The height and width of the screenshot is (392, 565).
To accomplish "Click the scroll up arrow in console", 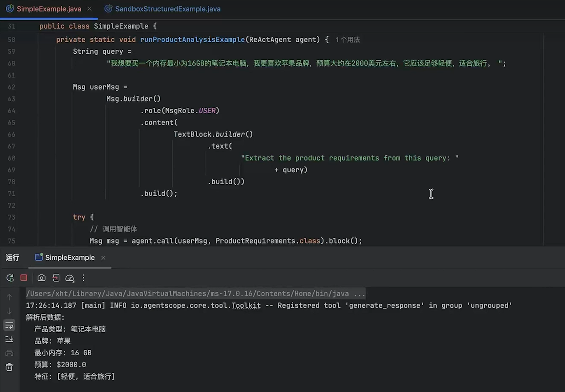I will 9,297.
